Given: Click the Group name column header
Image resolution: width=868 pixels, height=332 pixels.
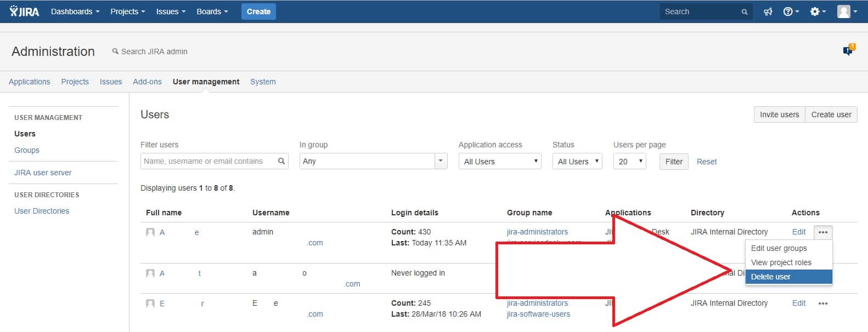Looking at the screenshot, I should tap(529, 213).
